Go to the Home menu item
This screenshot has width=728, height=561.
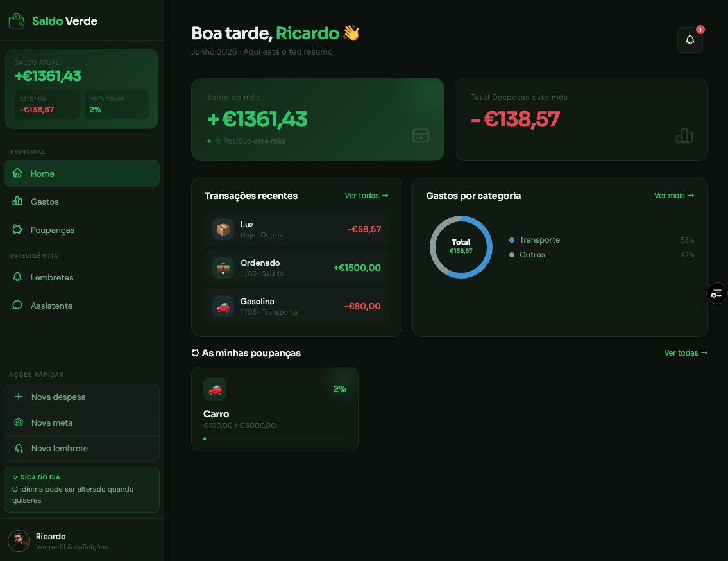(x=81, y=173)
